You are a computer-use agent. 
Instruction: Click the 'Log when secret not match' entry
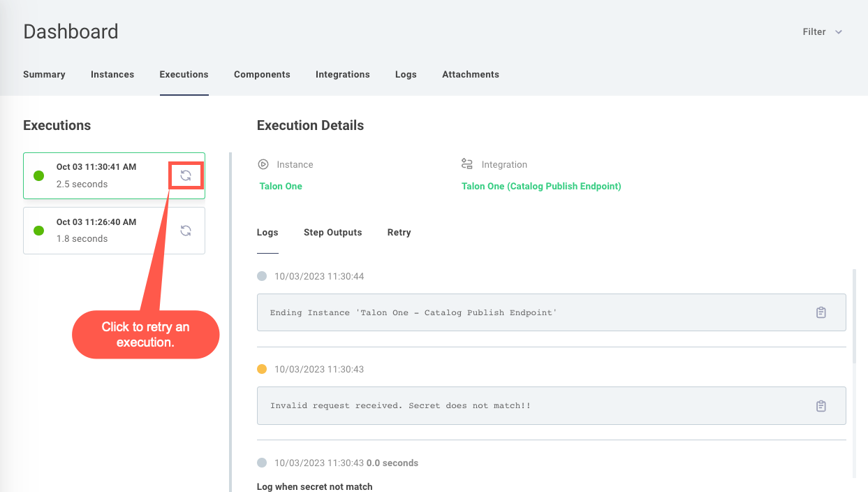(x=314, y=486)
